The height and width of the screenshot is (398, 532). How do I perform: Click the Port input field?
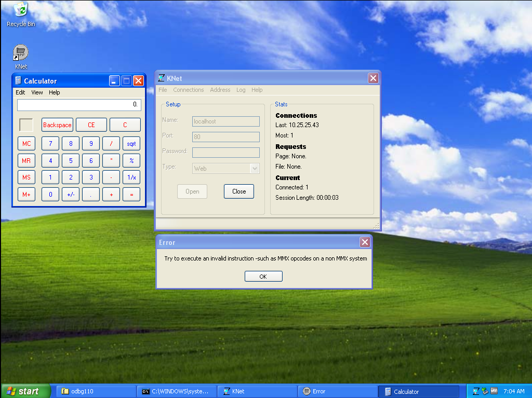pyautogui.click(x=226, y=137)
